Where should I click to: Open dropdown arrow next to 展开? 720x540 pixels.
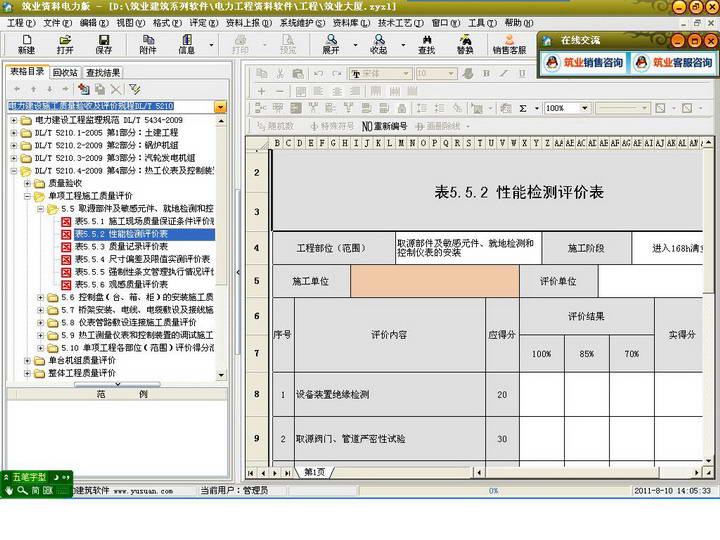coord(355,45)
